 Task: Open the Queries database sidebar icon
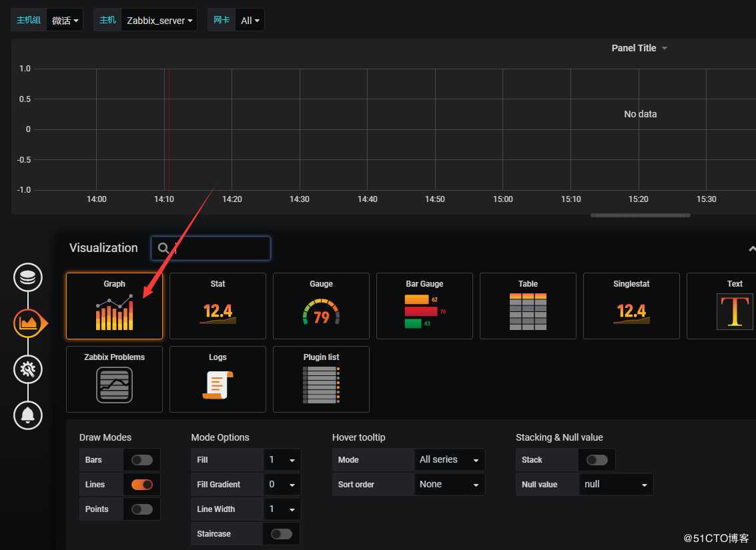coord(28,277)
